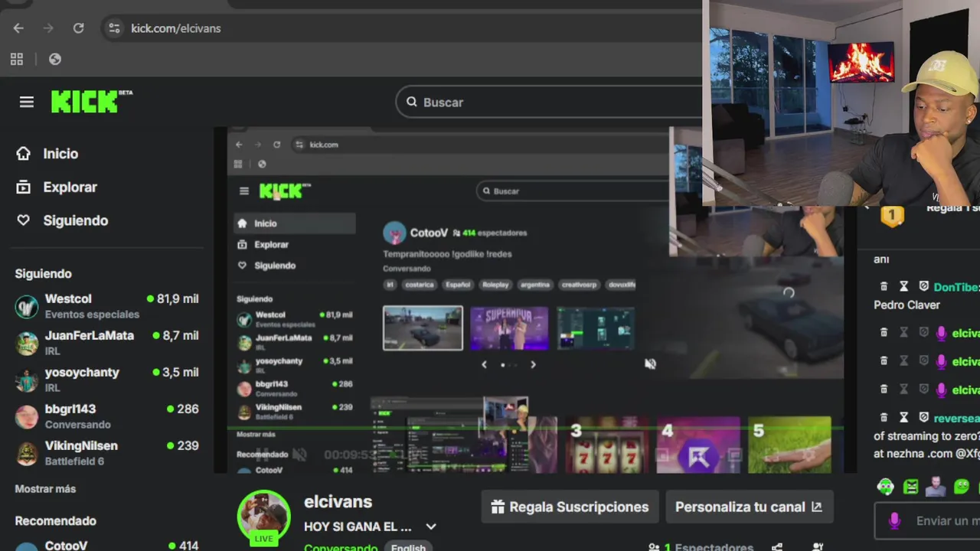Click the external-link icon on Personaliza tu canal
Viewport: 980px width, 551px height.
click(x=816, y=507)
